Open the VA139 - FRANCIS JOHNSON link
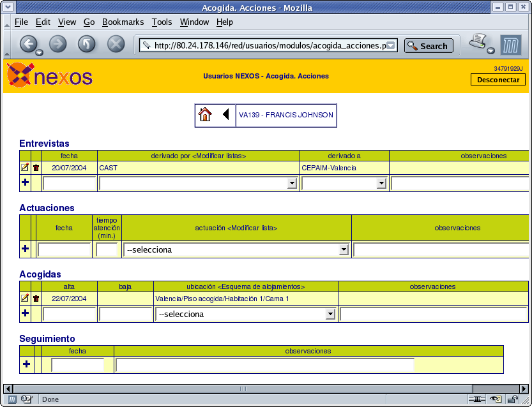This screenshot has width=532, height=407. (286, 115)
